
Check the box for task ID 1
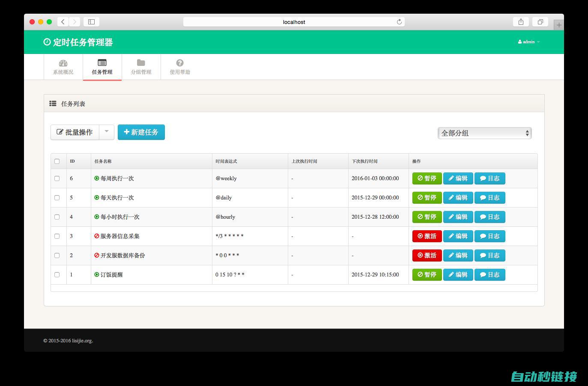[x=57, y=275]
